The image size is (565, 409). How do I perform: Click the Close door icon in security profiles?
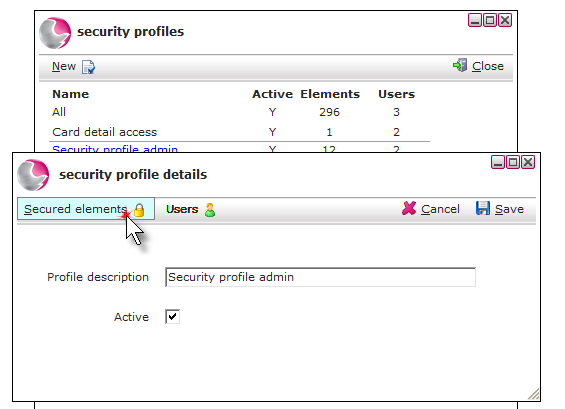[460, 65]
